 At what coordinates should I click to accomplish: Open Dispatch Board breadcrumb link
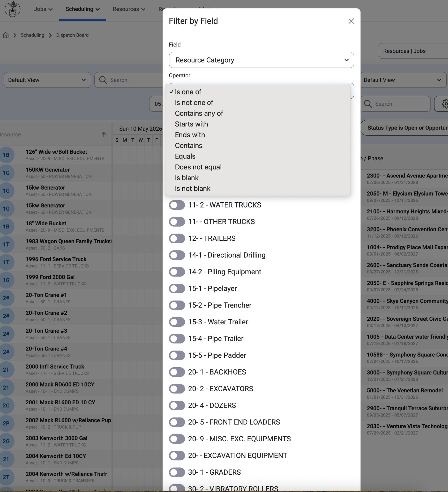tap(73, 35)
